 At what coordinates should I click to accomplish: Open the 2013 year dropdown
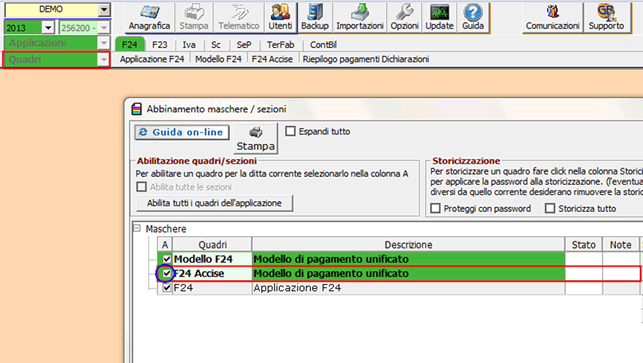click(x=48, y=27)
